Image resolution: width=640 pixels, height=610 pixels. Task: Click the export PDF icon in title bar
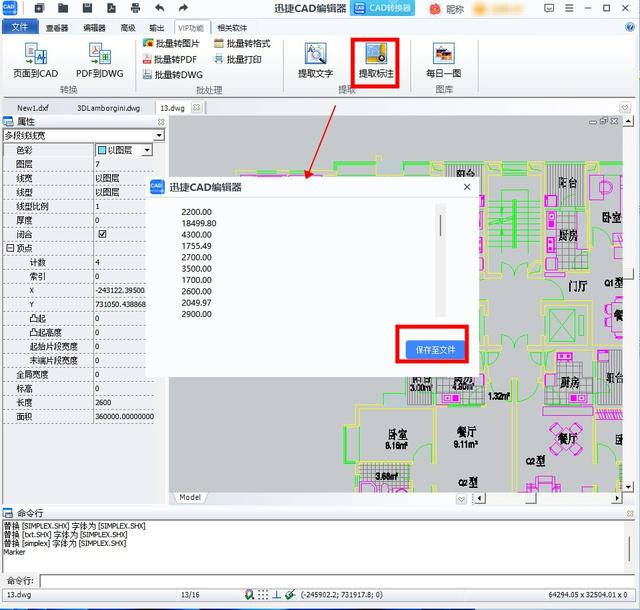coord(111,8)
